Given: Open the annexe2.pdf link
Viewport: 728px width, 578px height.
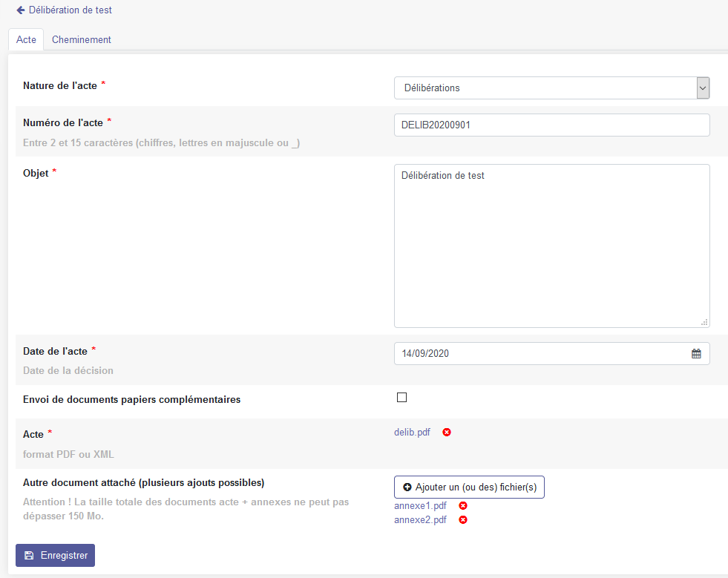Looking at the screenshot, I should pyautogui.click(x=420, y=520).
